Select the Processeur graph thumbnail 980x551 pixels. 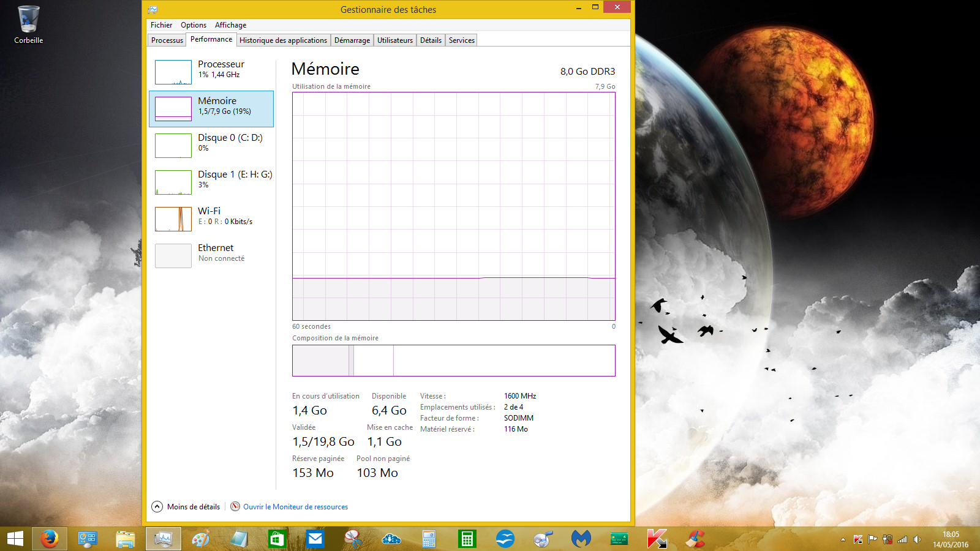coord(173,72)
